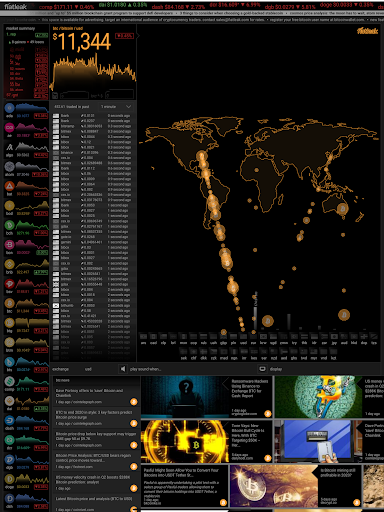The height and width of the screenshot is (512, 384).
Task: Select the bat coin icon in sidebar
Action: 9,186
